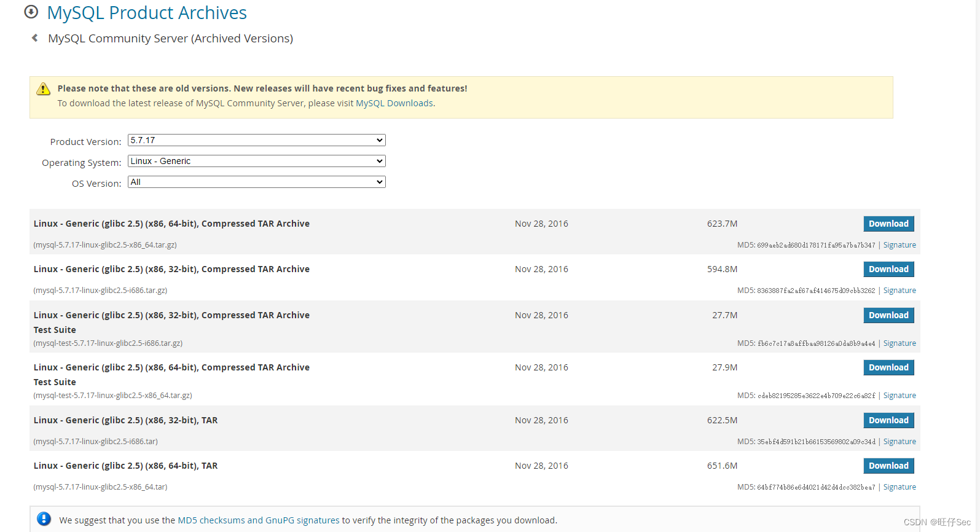Download the 651.6M 64-bit TAR file
980x532 pixels.
click(x=888, y=466)
